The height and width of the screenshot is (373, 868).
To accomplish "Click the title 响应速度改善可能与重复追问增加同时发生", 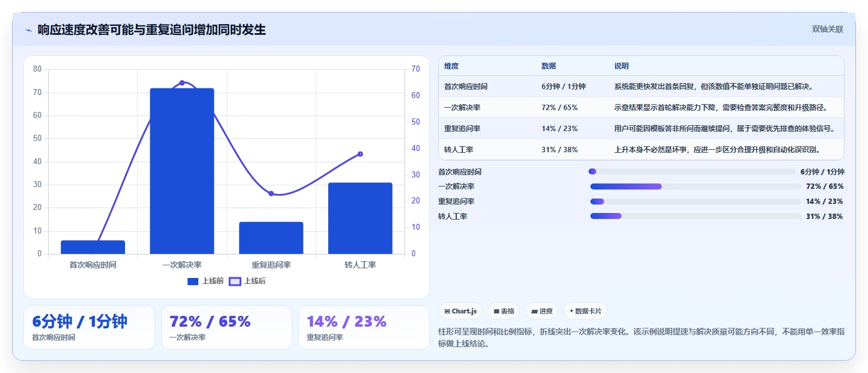I will [151, 29].
